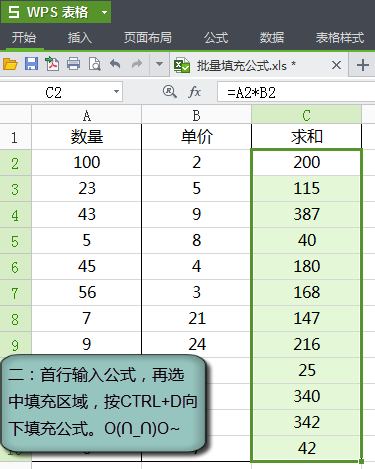Image resolution: width=375 pixels, height=469 pixels.
Task: Select cell A3 containing 23
Action: [87, 189]
